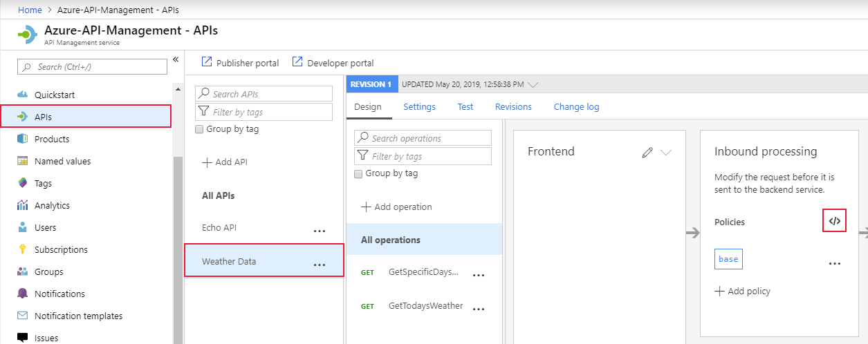Image resolution: width=868 pixels, height=344 pixels.
Task: Select APIs in the sidebar
Action: (x=86, y=117)
